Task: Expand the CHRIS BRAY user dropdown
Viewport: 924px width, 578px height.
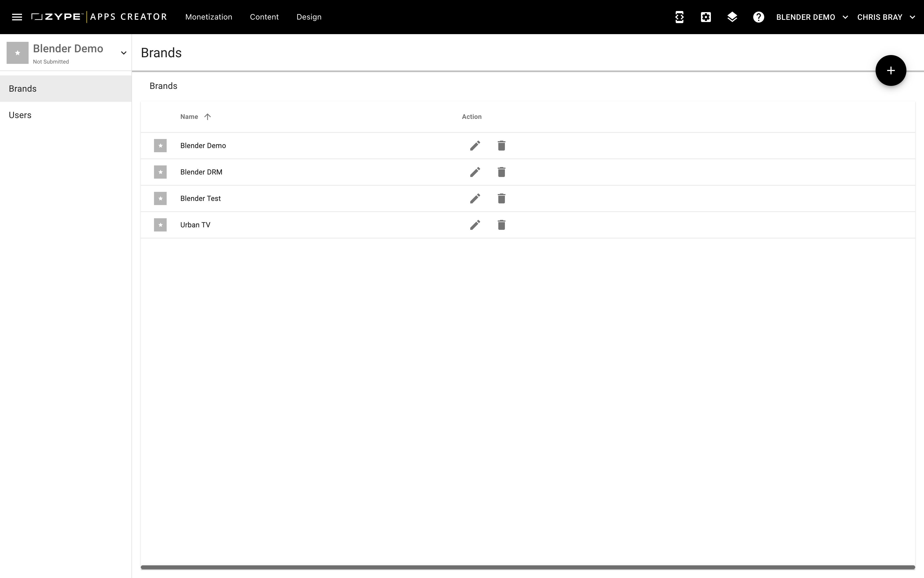Action: point(886,17)
